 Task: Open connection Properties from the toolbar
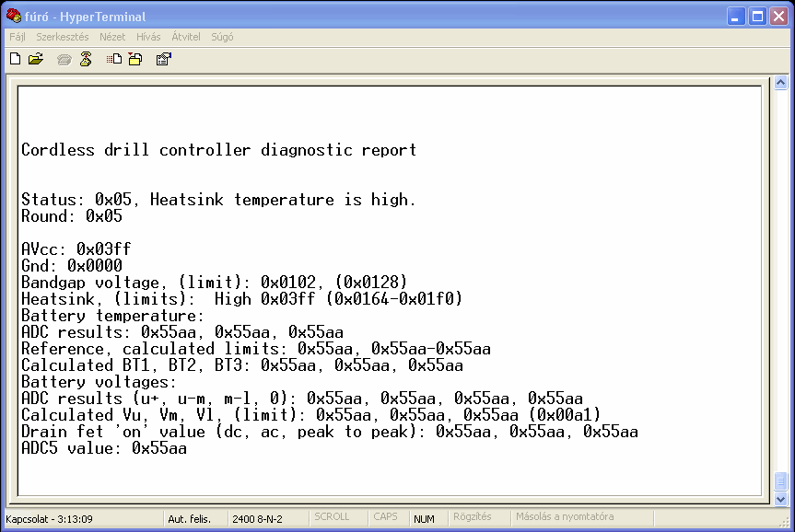coord(164,59)
